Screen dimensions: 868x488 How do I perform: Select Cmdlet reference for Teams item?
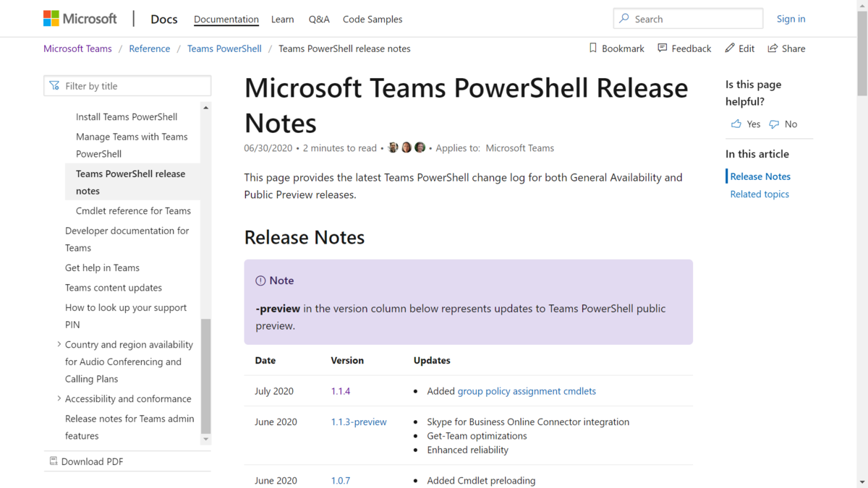tap(133, 211)
